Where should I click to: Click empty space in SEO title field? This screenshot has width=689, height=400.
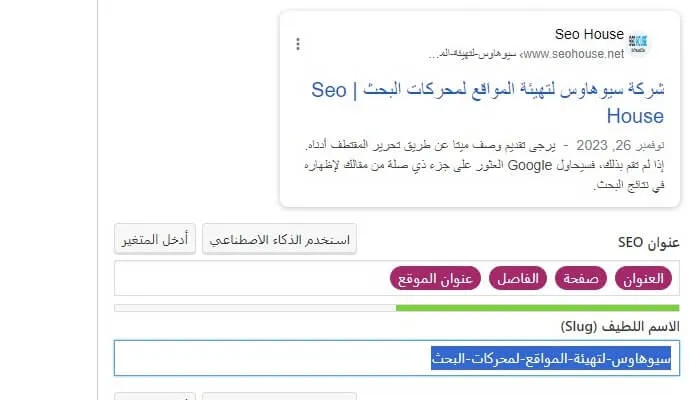point(250,278)
